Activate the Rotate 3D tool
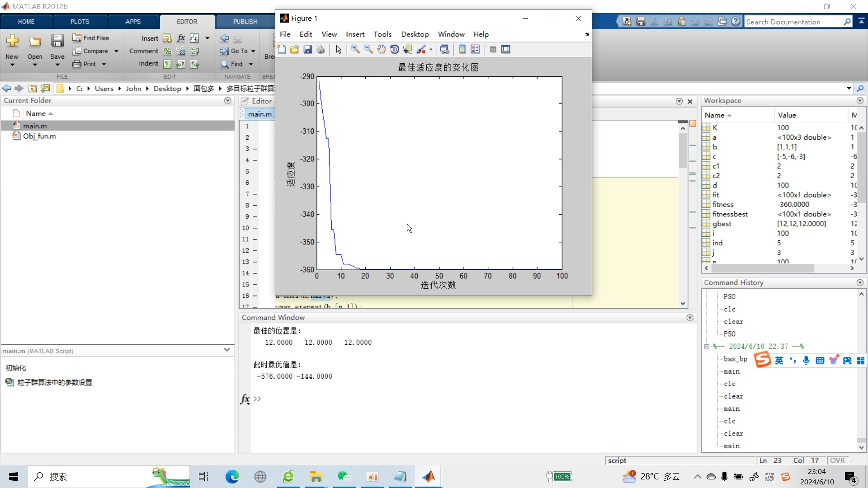868x488 pixels. click(395, 50)
